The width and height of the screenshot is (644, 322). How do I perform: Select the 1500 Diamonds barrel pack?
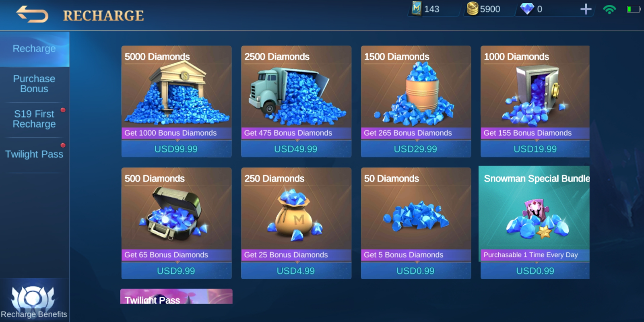tap(416, 101)
